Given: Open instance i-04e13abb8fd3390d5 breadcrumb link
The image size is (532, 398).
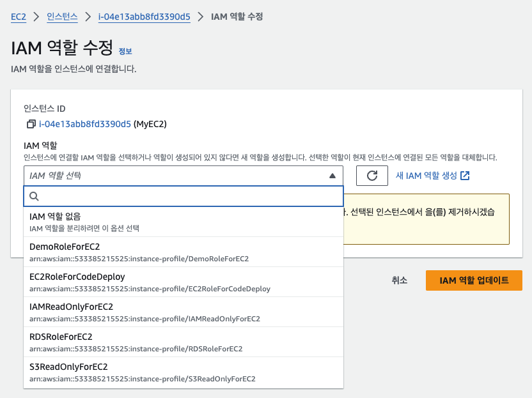Looking at the screenshot, I should click(x=144, y=17).
